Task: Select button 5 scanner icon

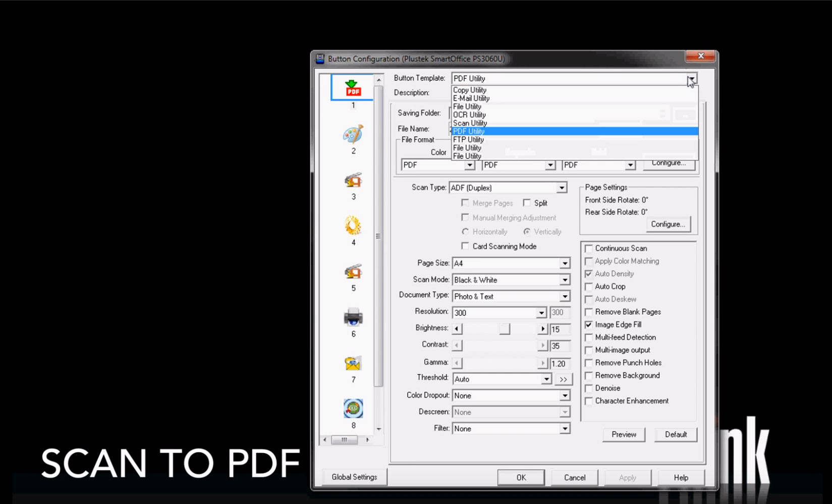Action: [353, 271]
